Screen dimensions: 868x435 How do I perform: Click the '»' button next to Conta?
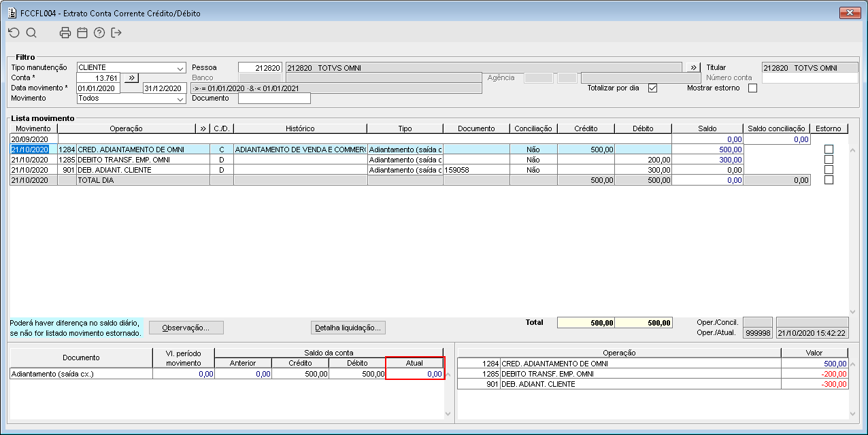pos(132,78)
